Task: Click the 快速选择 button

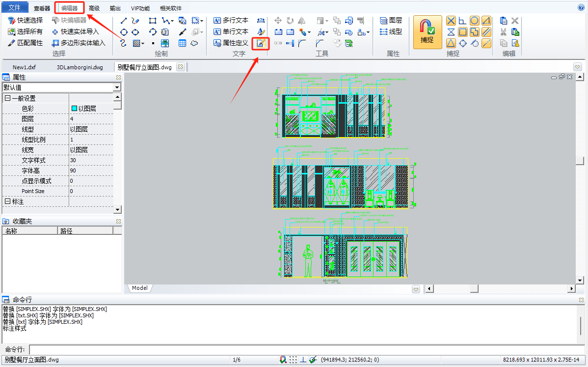Action: tap(26, 21)
